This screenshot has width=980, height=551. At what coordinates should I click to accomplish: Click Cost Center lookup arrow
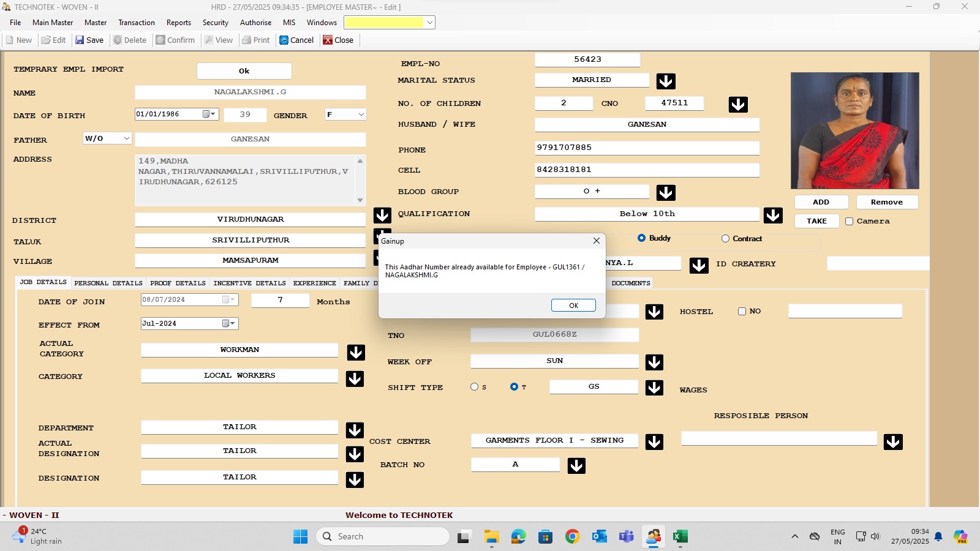pos(654,442)
